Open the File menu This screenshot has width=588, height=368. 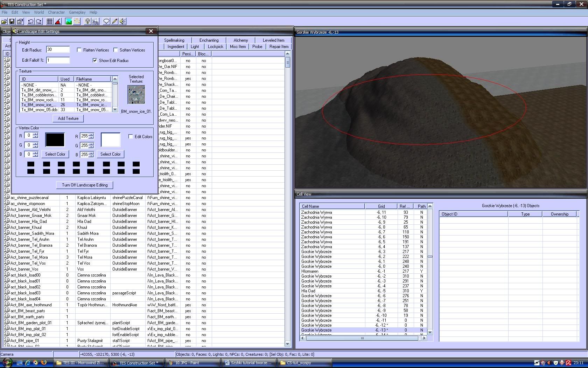[x=5, y=12]
